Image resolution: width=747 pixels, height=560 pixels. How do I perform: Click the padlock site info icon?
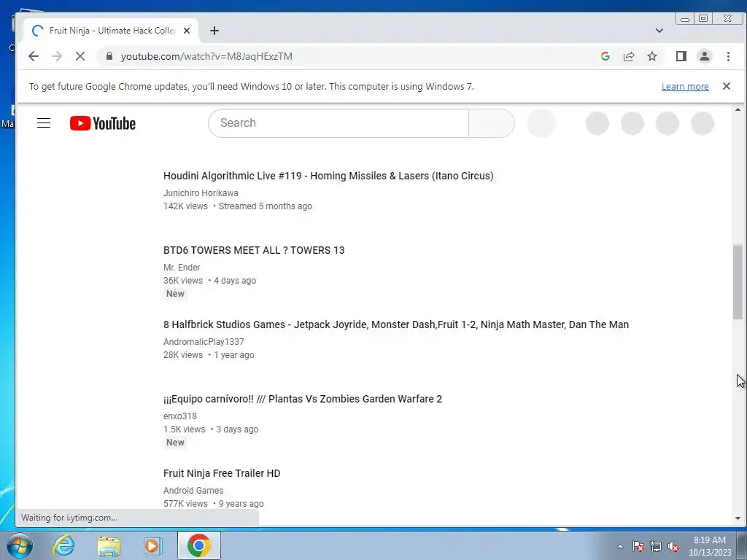[x=109, y=56]
